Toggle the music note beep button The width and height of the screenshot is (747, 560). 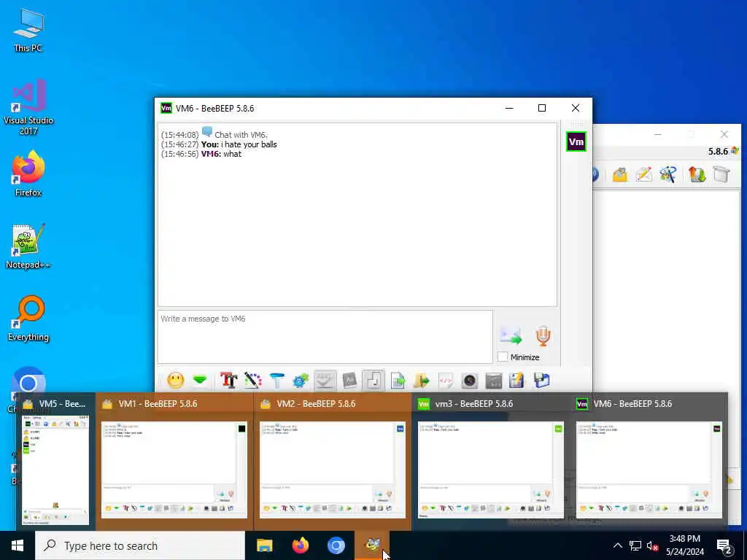pos(373,381)
